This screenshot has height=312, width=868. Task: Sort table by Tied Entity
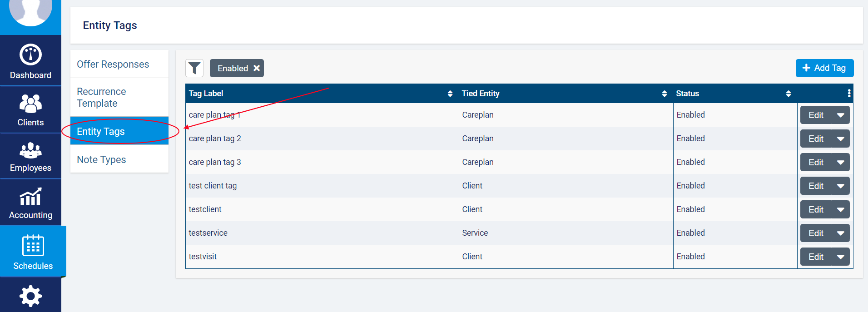pos(664,94)
